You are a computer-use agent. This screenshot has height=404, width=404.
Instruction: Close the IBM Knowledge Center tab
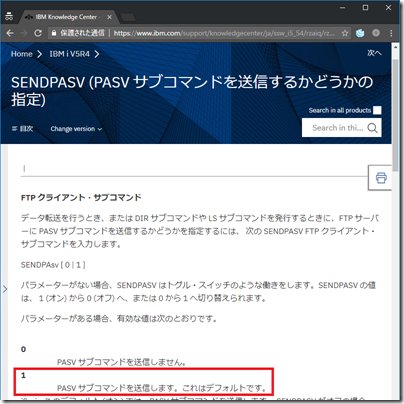[109, 17]
